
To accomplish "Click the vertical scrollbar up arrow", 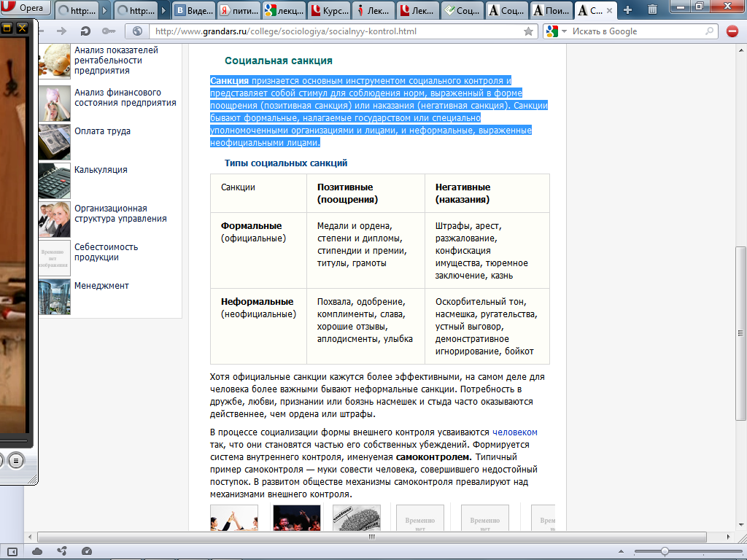I will (x=741, y=50).
